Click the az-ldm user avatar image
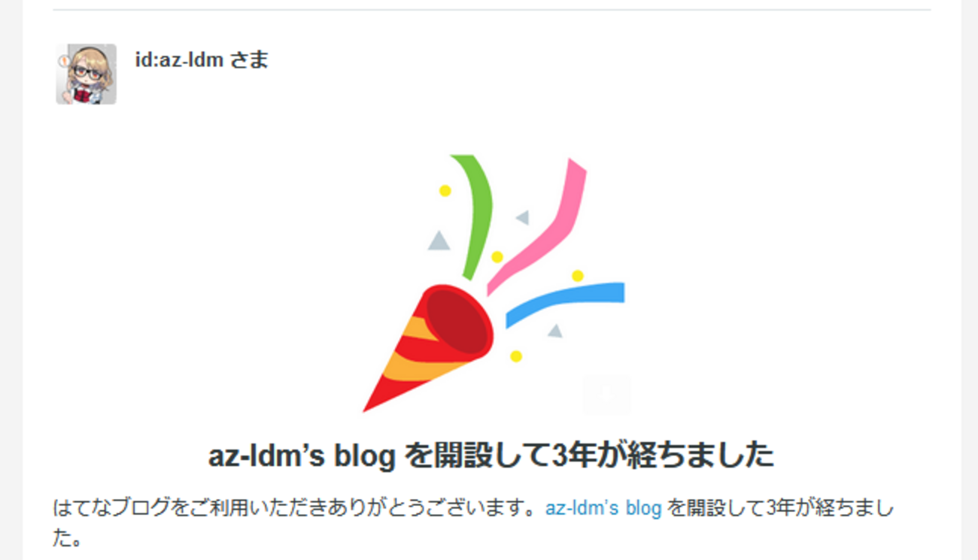The width and height of the screenshot is (978, 560). pyautogui.click(x=86, y=74)
